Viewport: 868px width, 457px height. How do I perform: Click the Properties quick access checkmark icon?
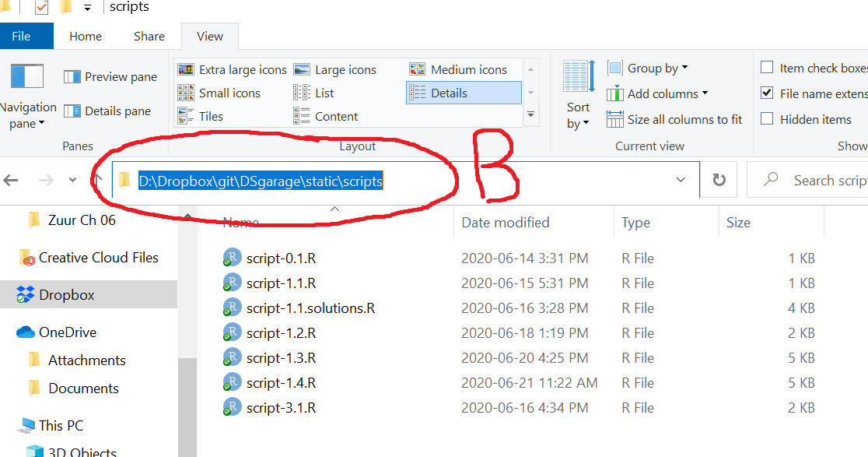[x=41, y=7]
